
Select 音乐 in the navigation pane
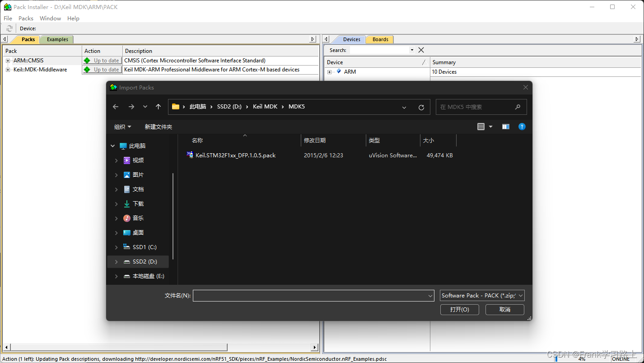click(138, 218)
